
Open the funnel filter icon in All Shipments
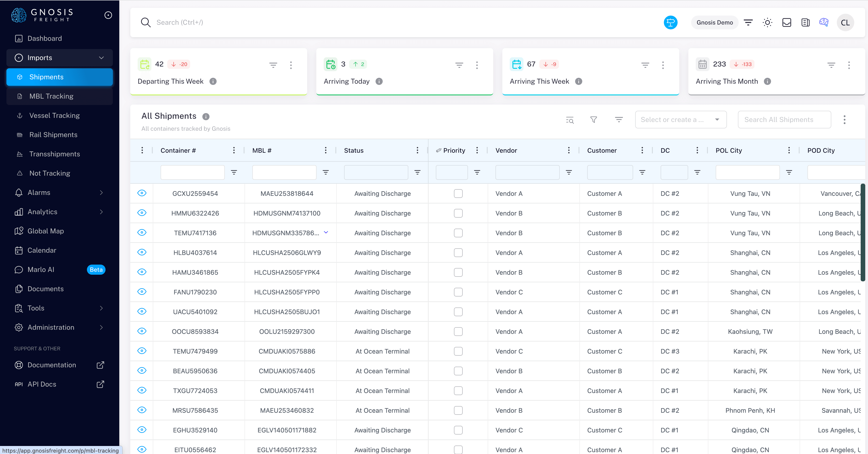[x=594, y=119]
